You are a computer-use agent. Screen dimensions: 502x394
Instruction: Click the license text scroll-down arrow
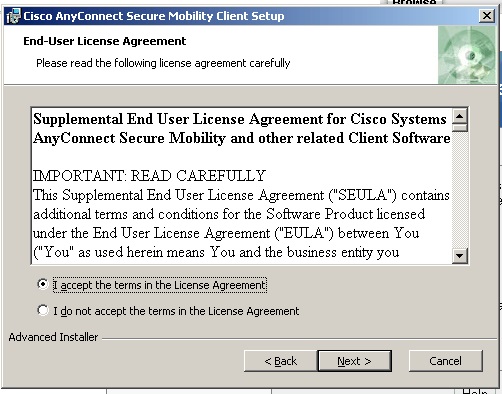tap(460, 256)
